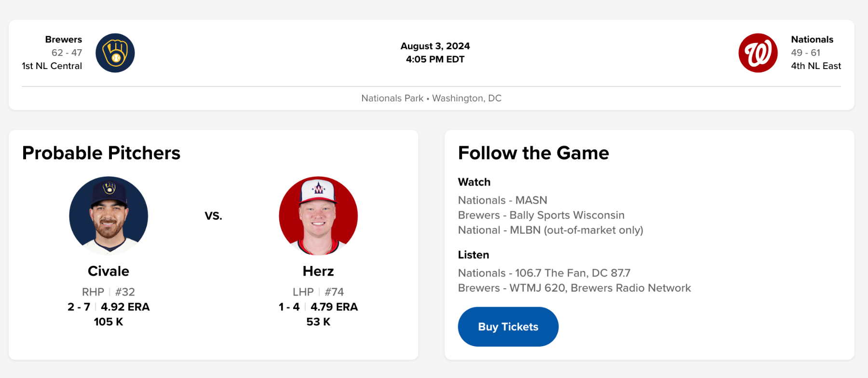Click the Brewers 62 - 47 record
Image resolution: width=868 pixels, height=378 pixels.
[x=67, y=53]
